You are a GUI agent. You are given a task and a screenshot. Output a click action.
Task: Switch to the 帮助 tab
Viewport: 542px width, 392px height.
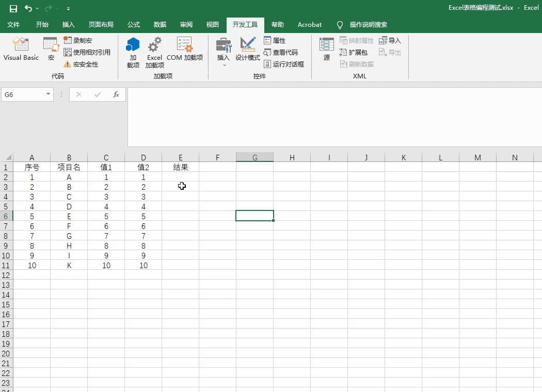[277, 25]
